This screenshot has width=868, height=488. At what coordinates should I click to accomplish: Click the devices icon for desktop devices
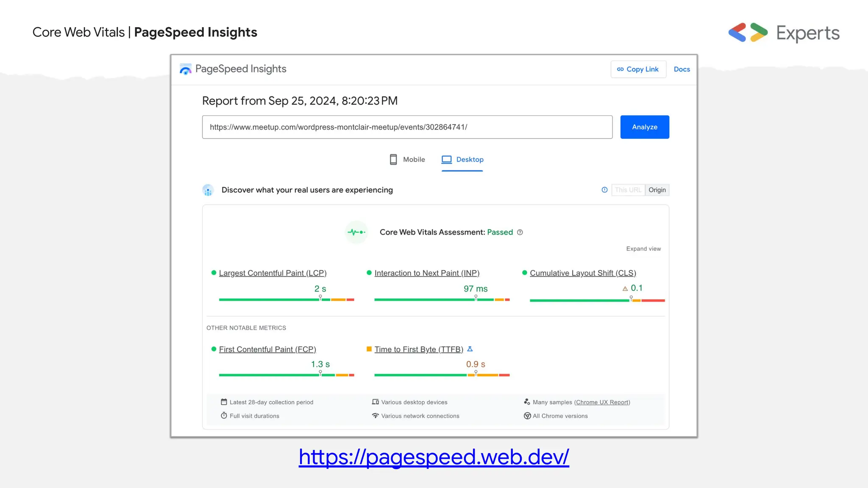(x=375, y=402)
